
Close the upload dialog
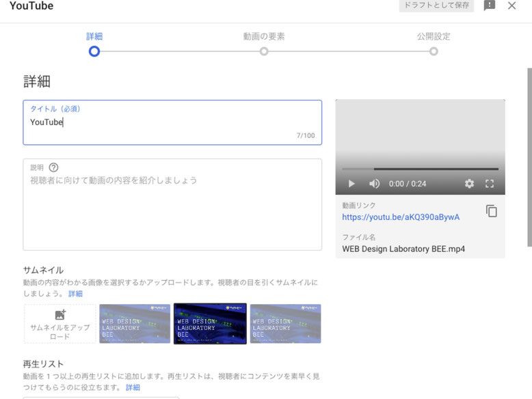point(511,5)
